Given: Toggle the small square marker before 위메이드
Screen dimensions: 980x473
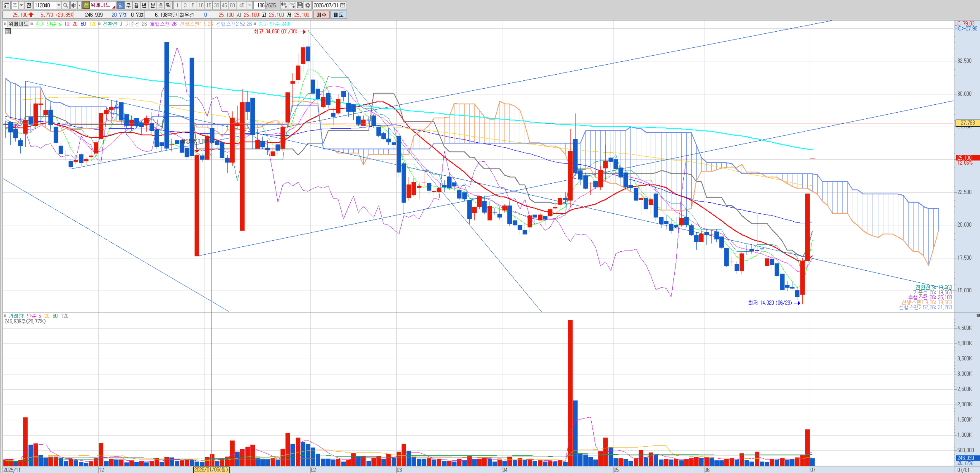Looking at the screenshot, I should pos(5,24).
